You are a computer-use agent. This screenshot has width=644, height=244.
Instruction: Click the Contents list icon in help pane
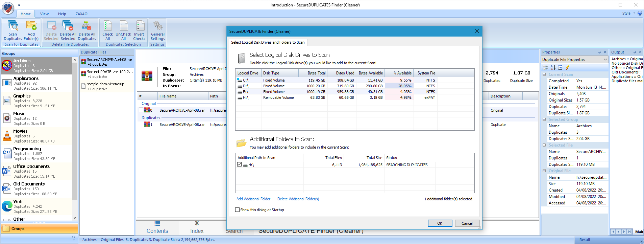tap(157, 223)
